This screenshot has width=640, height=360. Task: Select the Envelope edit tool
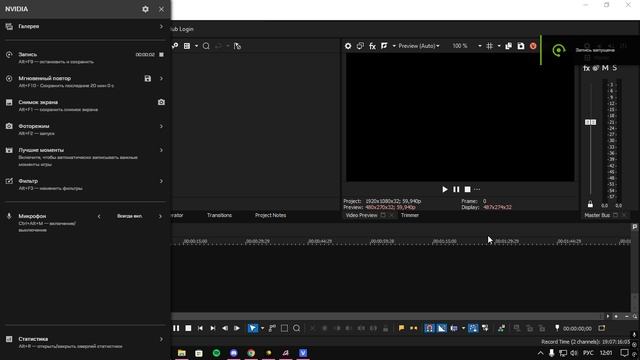(x=272, y=328)
